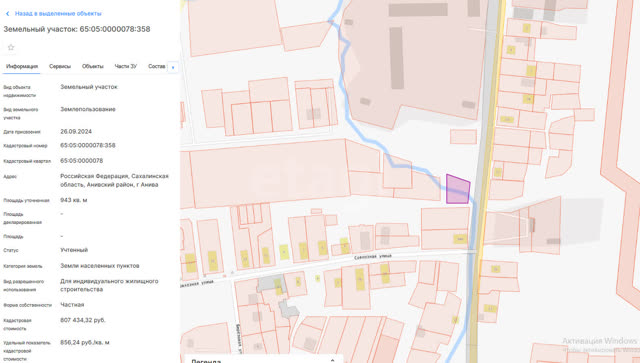Add this parcel to favorites with the star

coord(11,47)
